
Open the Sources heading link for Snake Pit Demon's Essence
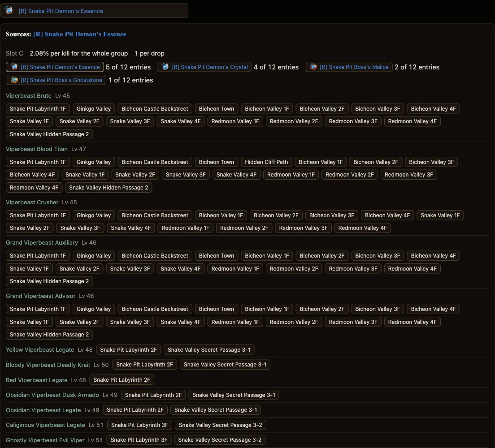[x=79, y=34]
